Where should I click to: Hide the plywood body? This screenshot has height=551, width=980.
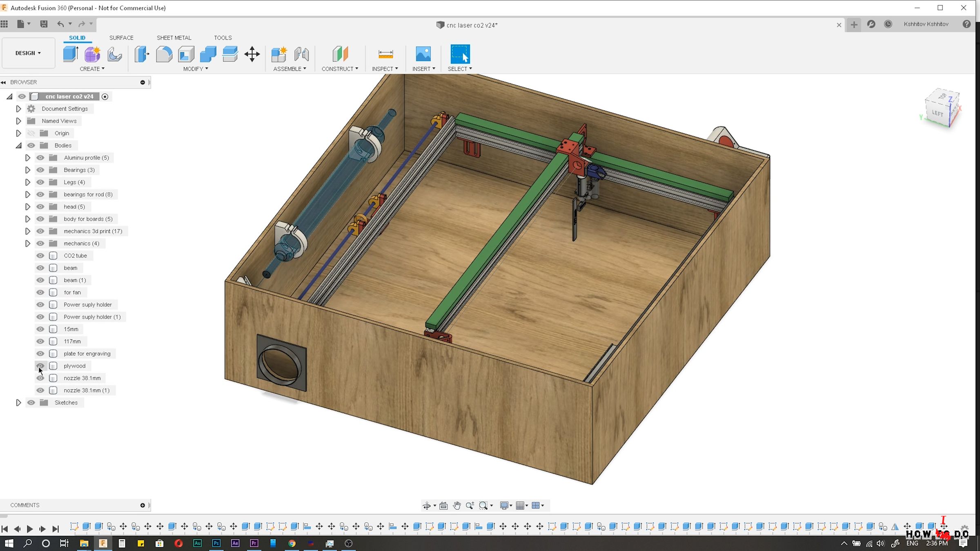[40, 366]
